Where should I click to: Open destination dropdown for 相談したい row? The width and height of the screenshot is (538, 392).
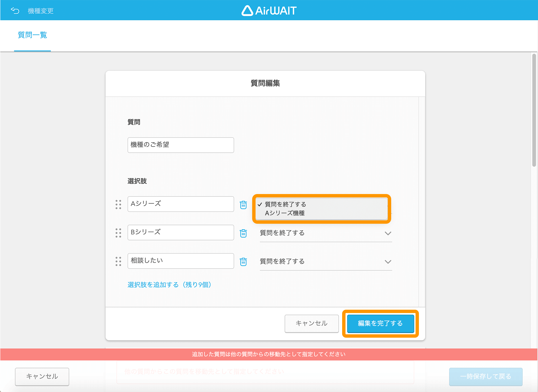pyautogui.click(x=326, y=262)
